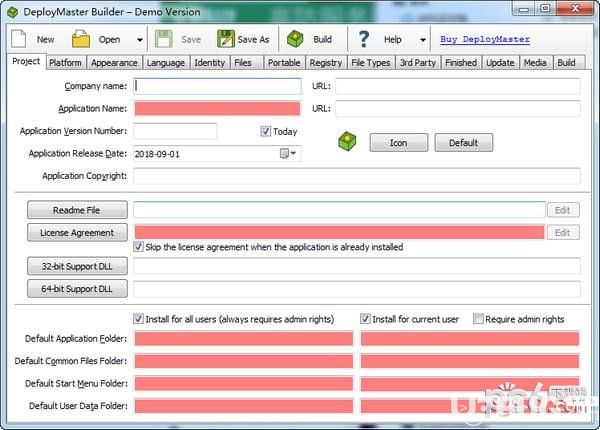Focus all-users Default User Data Folder field

pos(244,406)
